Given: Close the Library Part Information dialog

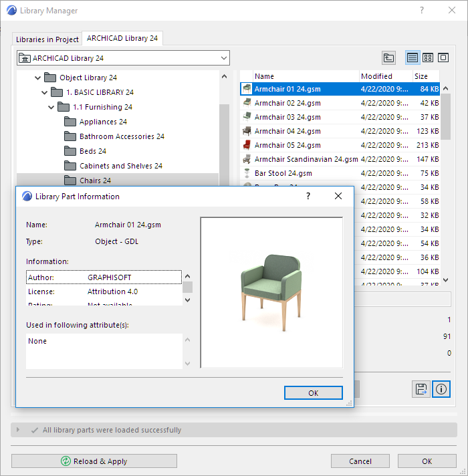Looking at the screenshot, I should tap(338, 196).
